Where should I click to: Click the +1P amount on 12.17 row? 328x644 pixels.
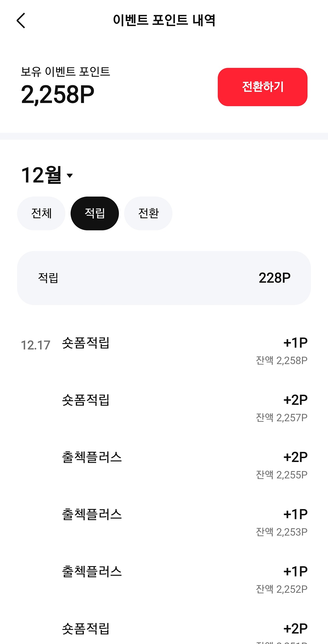[295, 343]
